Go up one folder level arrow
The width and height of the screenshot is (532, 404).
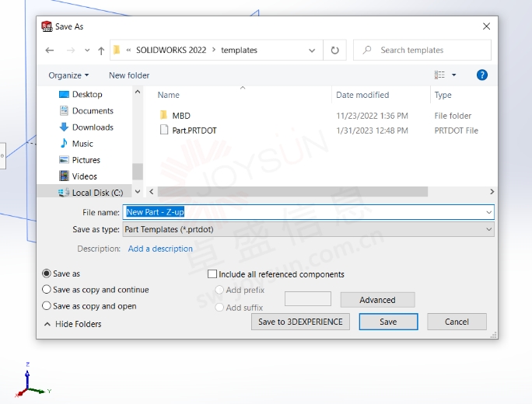click(x=101, y=50)
